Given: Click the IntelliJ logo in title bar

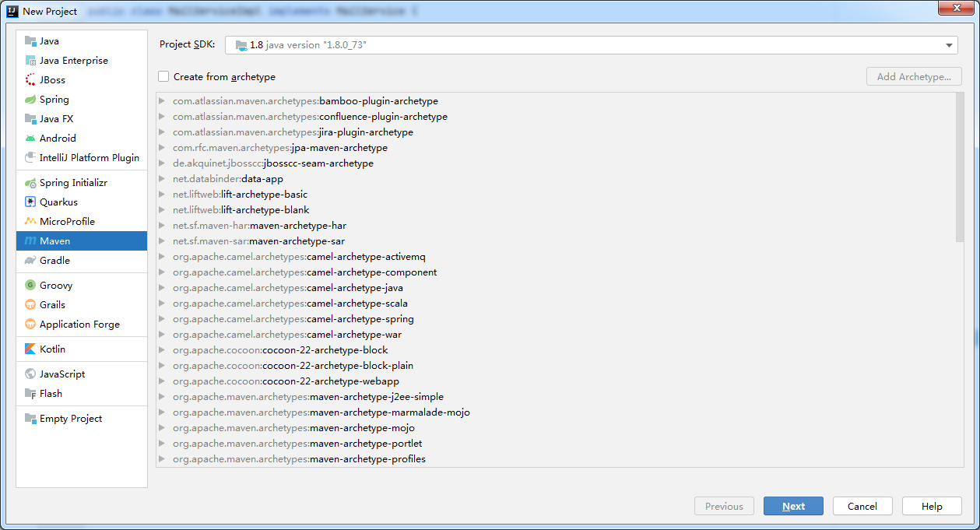Looking at the screenshot, I should pos(12,11).
